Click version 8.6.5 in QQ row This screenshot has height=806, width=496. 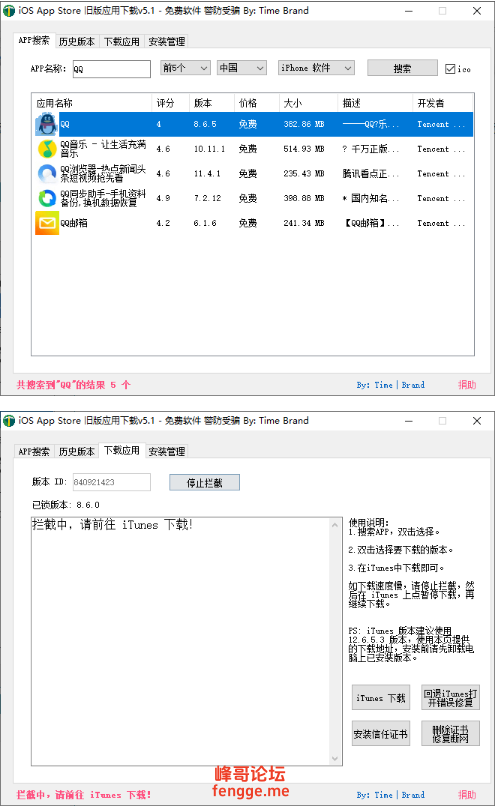click(205, 124)
